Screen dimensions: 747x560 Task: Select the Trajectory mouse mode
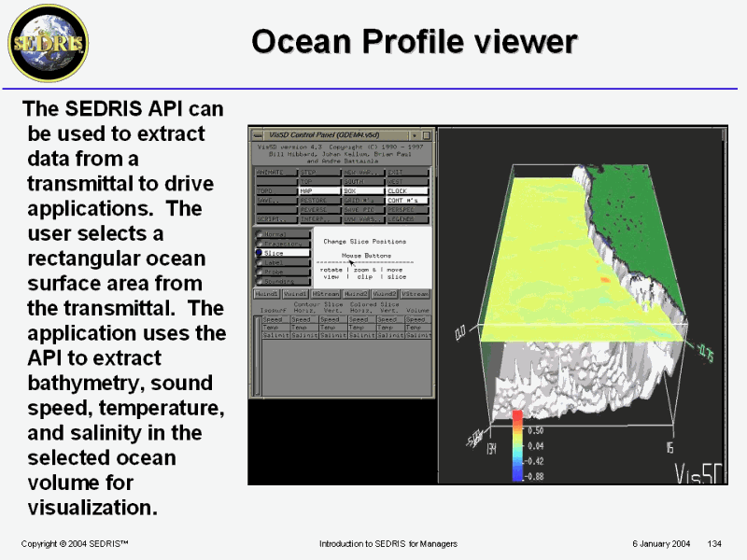pyautogui.click(x=284, y=244)
